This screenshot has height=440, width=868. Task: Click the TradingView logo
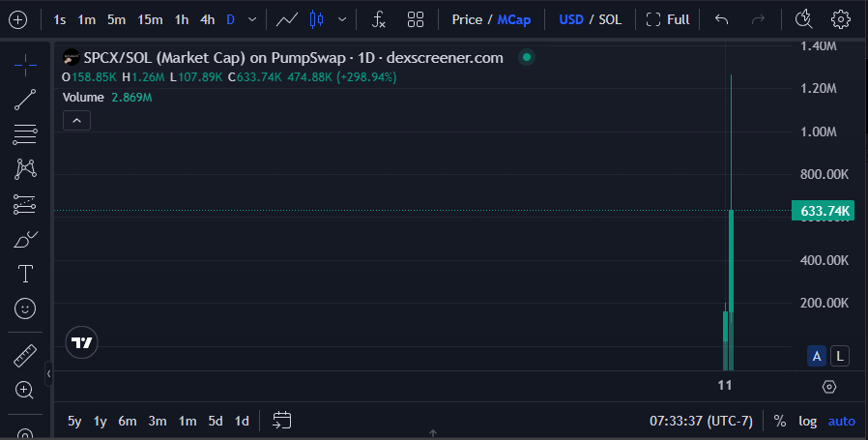click(x=82, y=342)
